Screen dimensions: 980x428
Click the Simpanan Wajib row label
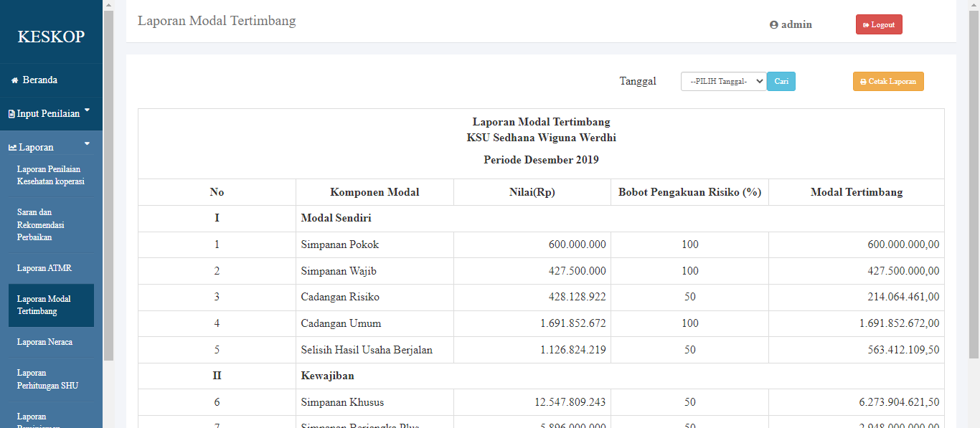coord(339,271)
